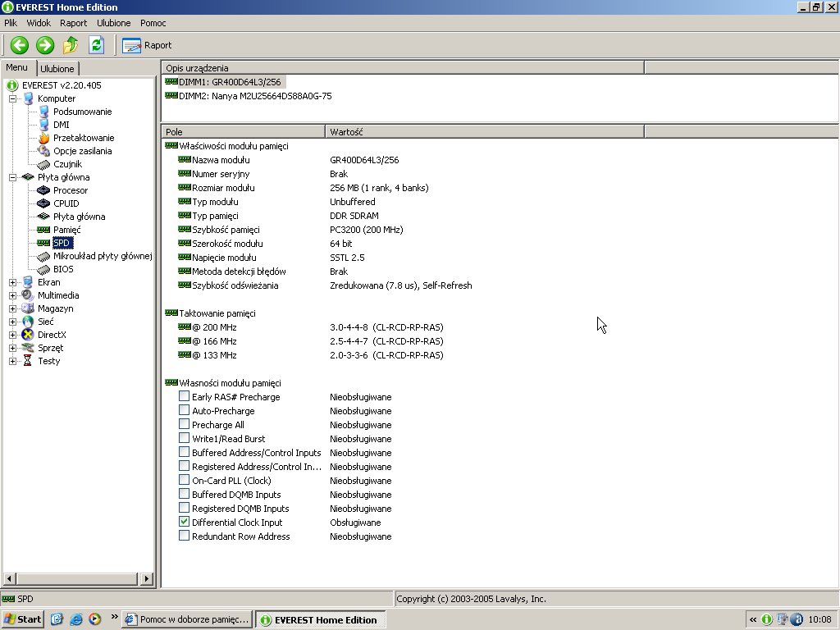The height and width of the screenshot is (630, 840).
Task: Open the Ulubione menu in menu bar
Action: pos(113,23)
